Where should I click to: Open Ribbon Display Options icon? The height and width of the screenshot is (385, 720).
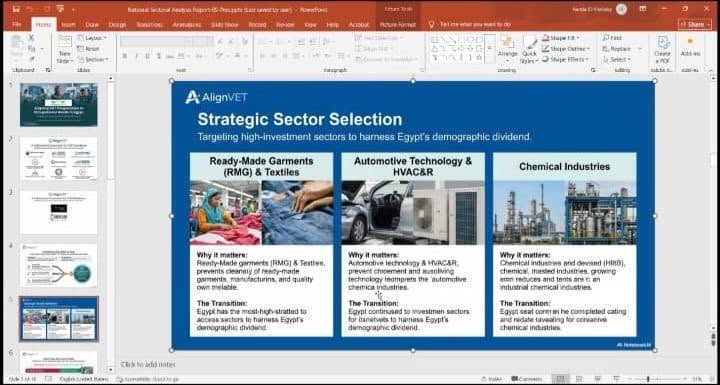coord(643,9)
